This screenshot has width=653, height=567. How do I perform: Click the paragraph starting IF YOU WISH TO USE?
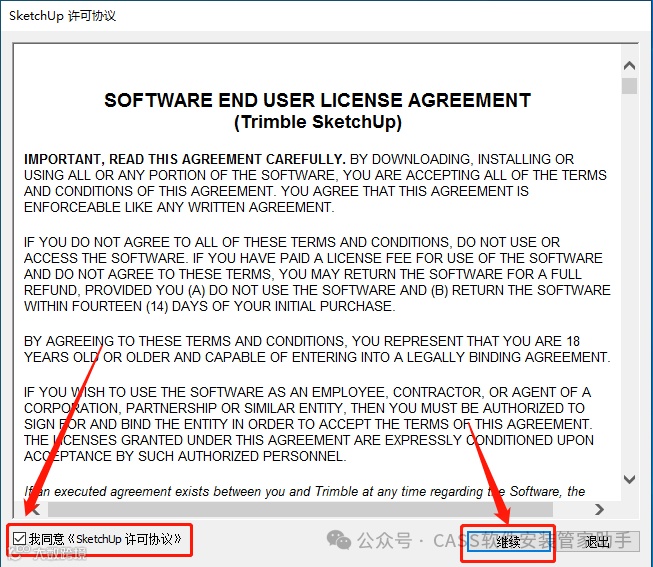point(309,424)
